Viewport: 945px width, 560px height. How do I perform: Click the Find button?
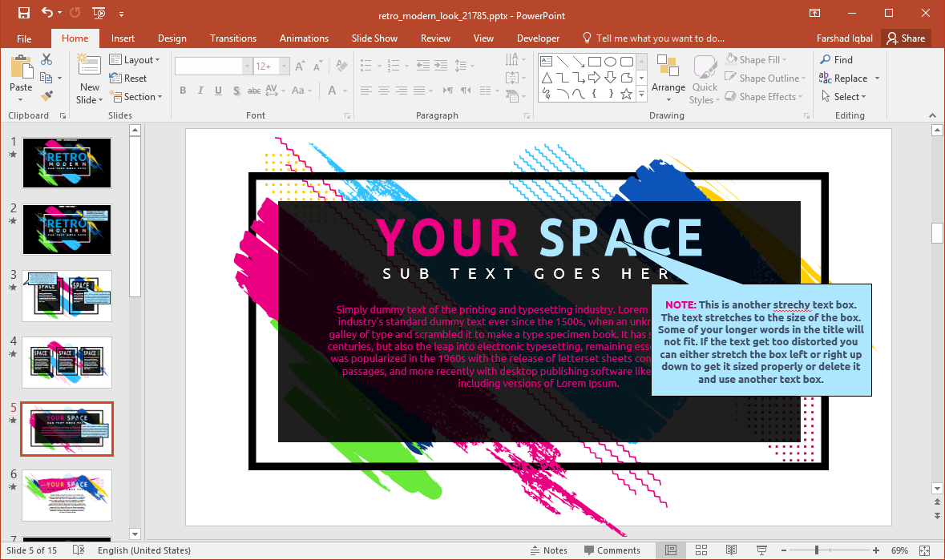837,59
